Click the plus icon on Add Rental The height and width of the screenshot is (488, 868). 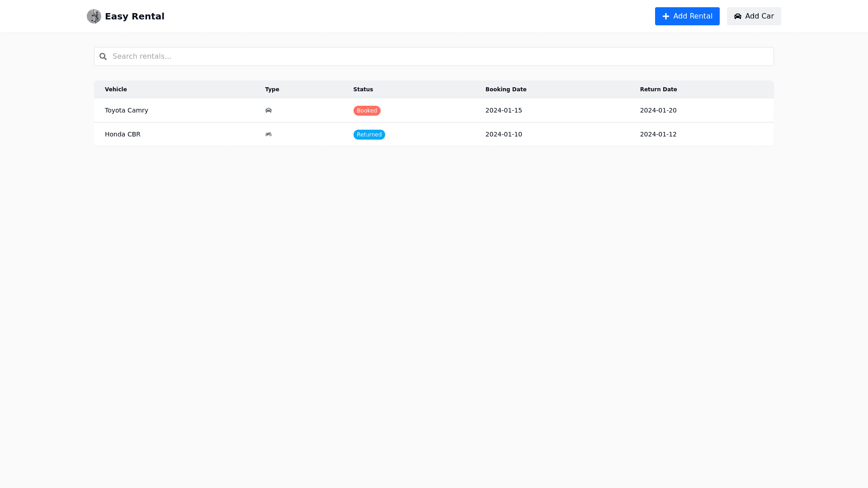tap(665, 16)
